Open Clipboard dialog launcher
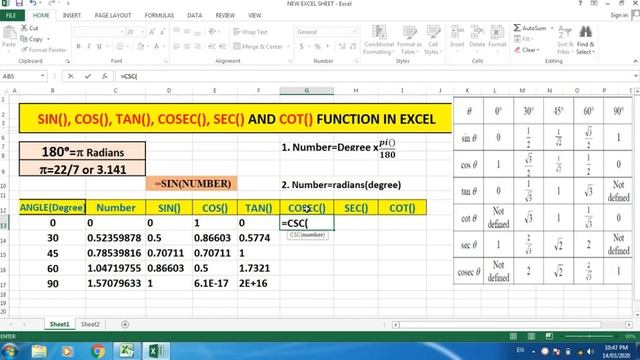 [x=67, y=61]
